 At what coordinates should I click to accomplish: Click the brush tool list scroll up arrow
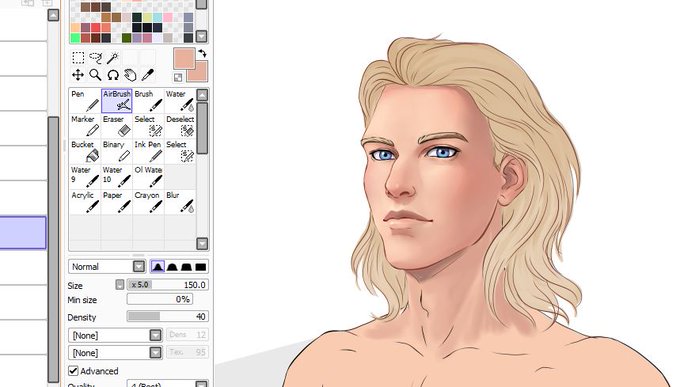coord(202,95)
